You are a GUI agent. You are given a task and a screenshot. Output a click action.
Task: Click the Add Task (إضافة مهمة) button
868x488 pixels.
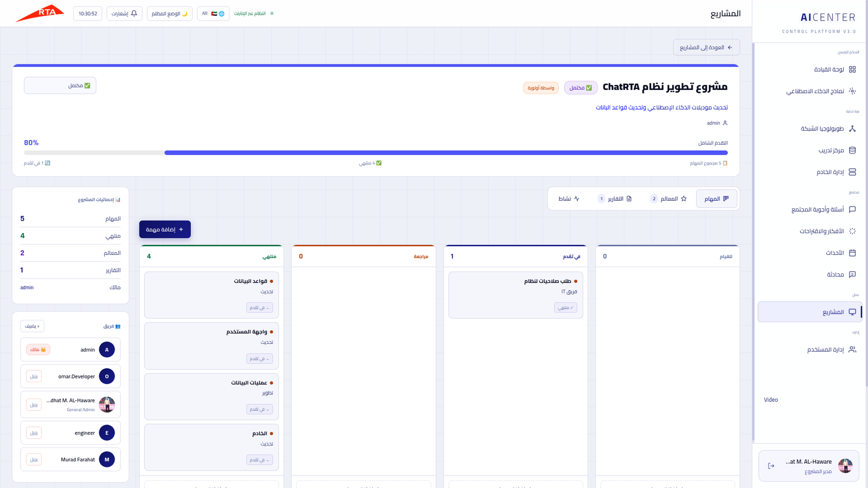tap(165, 229)
